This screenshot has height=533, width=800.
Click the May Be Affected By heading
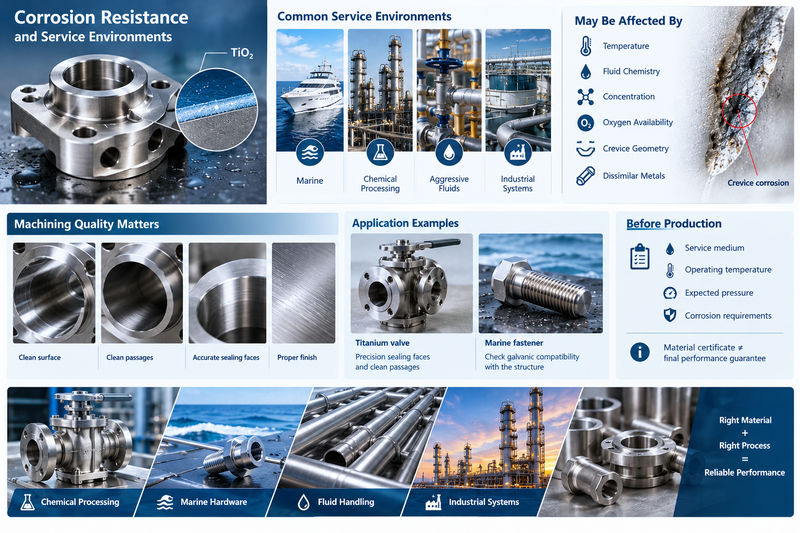[x=629, y=21]
